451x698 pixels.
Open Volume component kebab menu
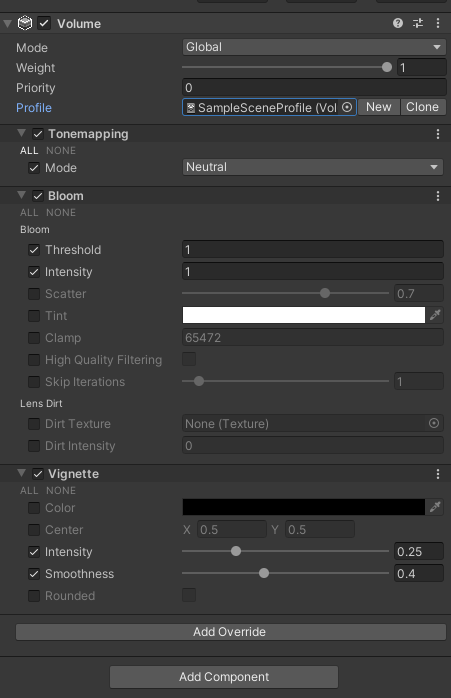(438, 23)
